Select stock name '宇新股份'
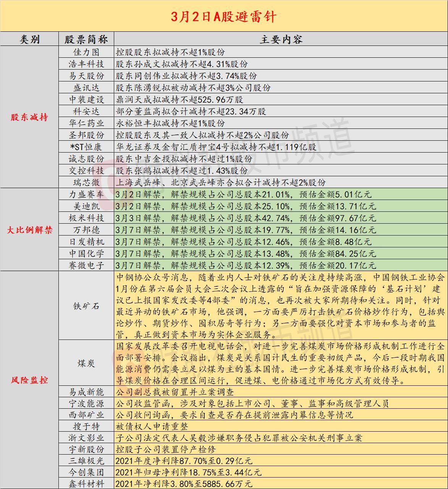The image size is (448, 489). click(x=86, y=449)
